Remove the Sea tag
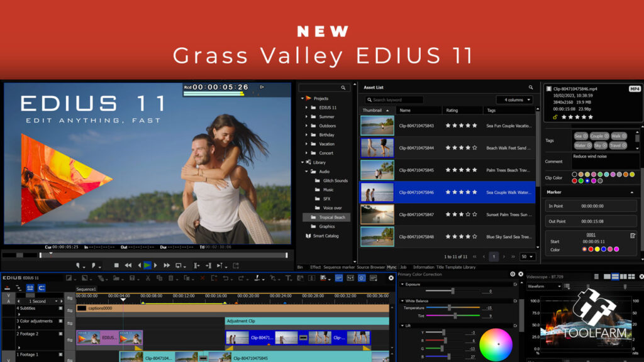644x362 pixels. click(585, 136)
